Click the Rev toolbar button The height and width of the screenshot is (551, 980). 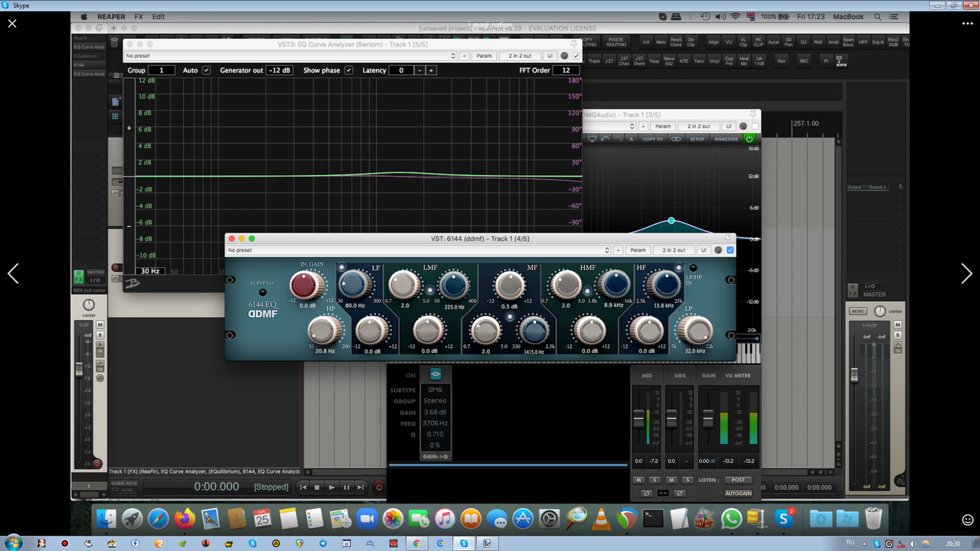(x=781, y=61)
